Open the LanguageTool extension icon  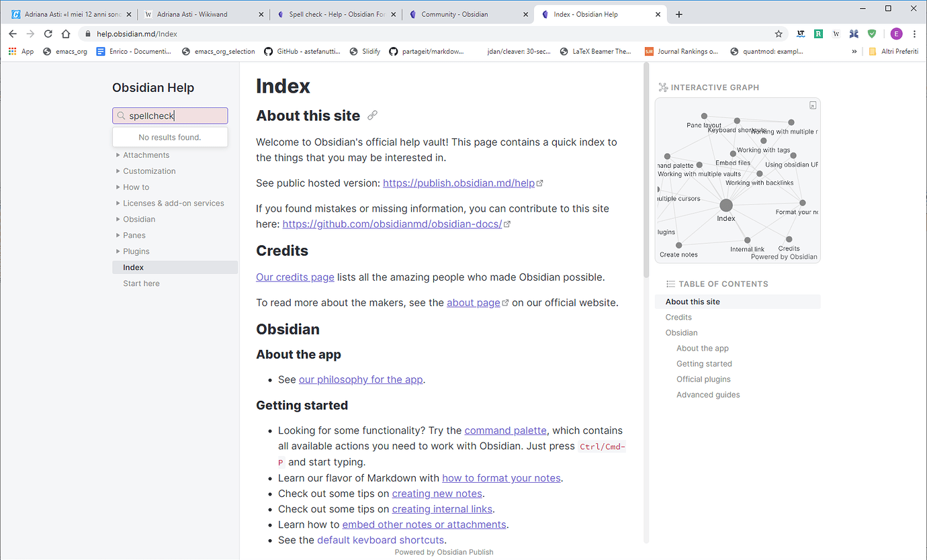click(801, 34)
